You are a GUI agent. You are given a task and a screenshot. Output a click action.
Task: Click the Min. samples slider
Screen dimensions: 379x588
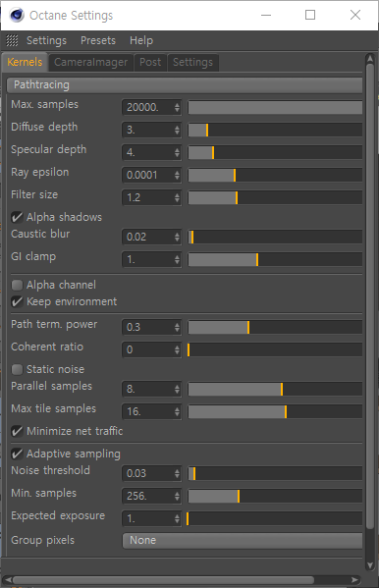coord(275,496)
